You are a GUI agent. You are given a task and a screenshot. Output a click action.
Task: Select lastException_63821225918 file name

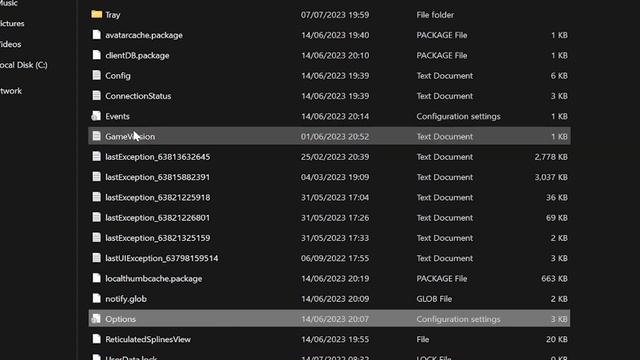(x=158, y=198)
